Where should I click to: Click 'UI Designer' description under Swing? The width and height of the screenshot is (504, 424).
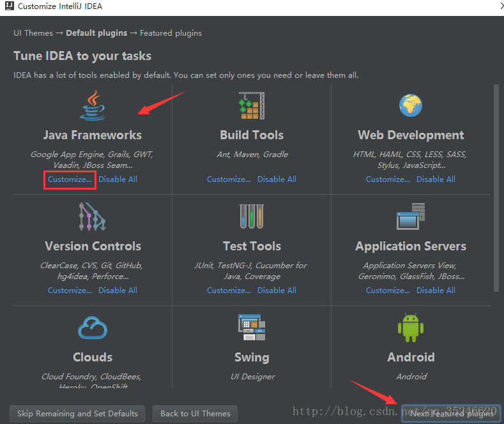(253, 377)
